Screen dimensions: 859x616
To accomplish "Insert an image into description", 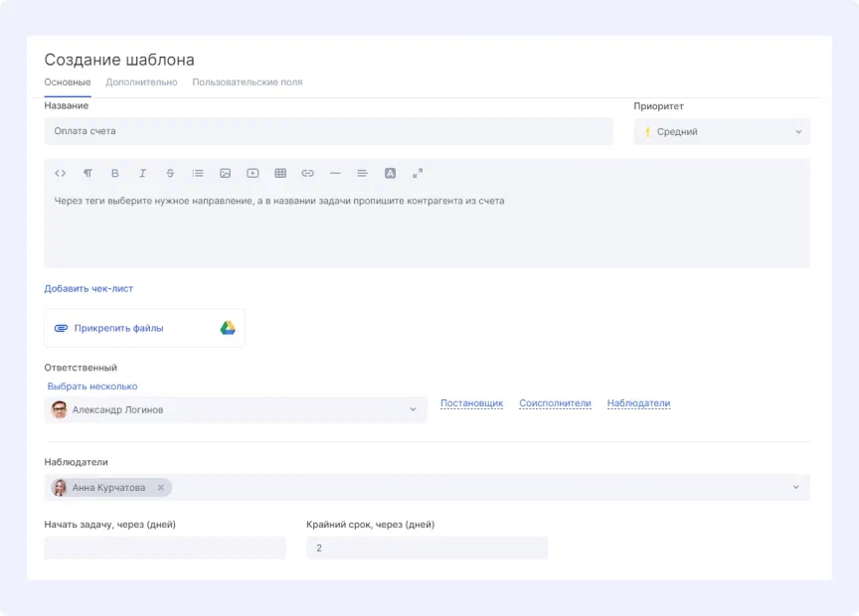I will click(x=226, y=173).
